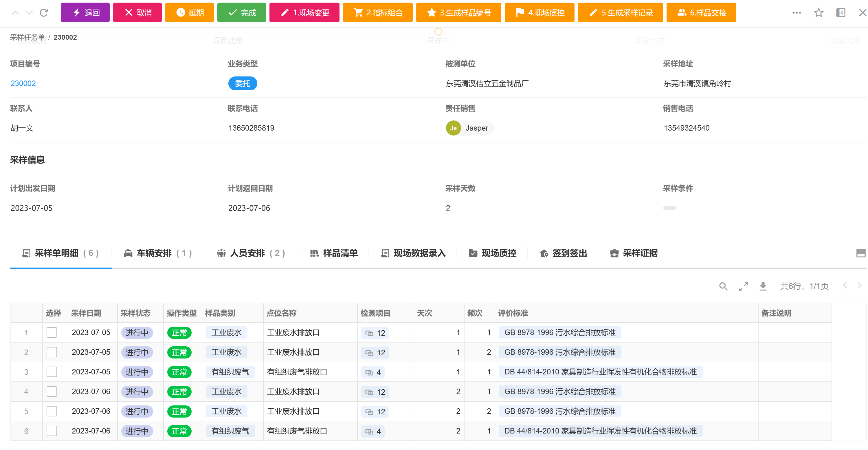The width and height of the screenshot is (868, 450).
Task: Click the refresh icon in top toolbar
Action: pyautogui.click(x=44, y=13)
